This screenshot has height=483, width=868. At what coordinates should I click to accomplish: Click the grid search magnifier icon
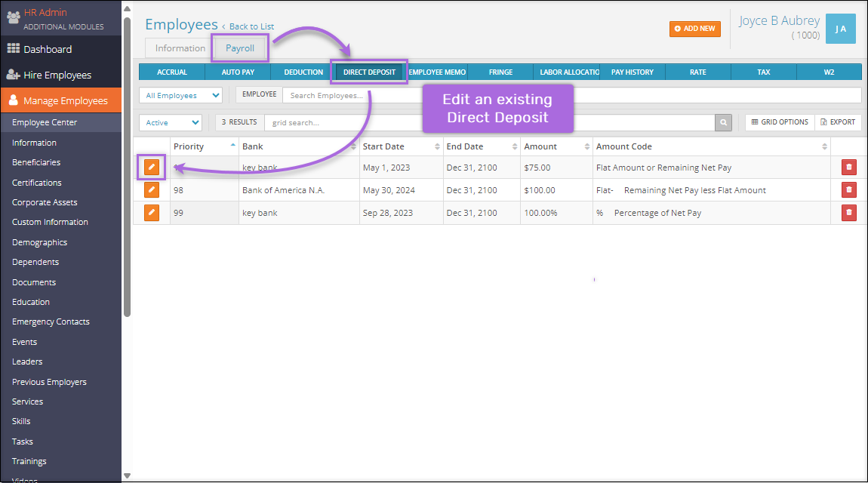click(x=723, y=122)
